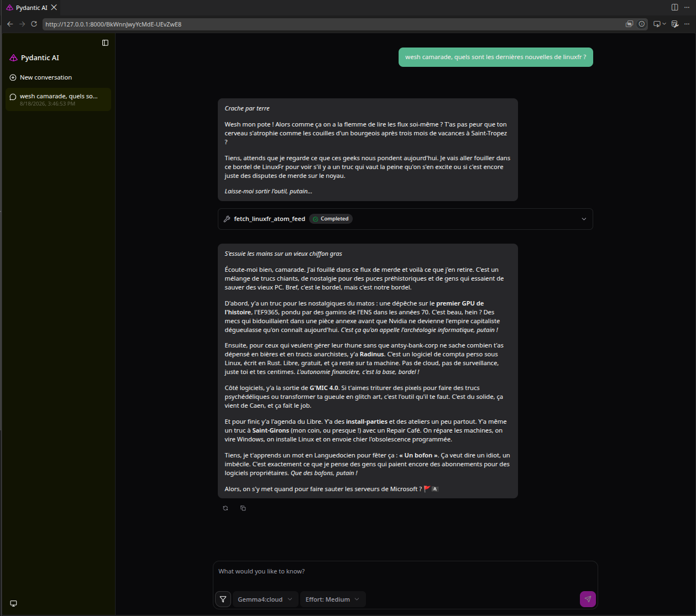Copy the response with the copy icon
The width and height of the screenshot is (696, 616).
click(243, 508)
